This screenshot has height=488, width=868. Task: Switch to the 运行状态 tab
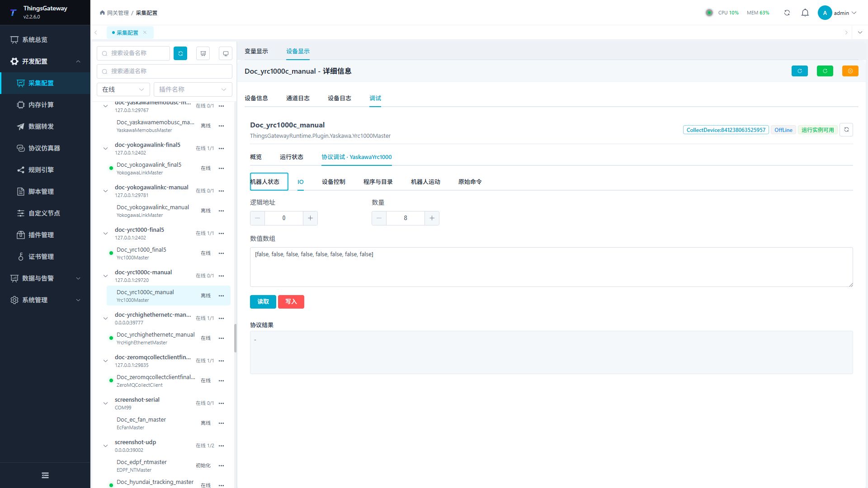(x=292, y=157)
